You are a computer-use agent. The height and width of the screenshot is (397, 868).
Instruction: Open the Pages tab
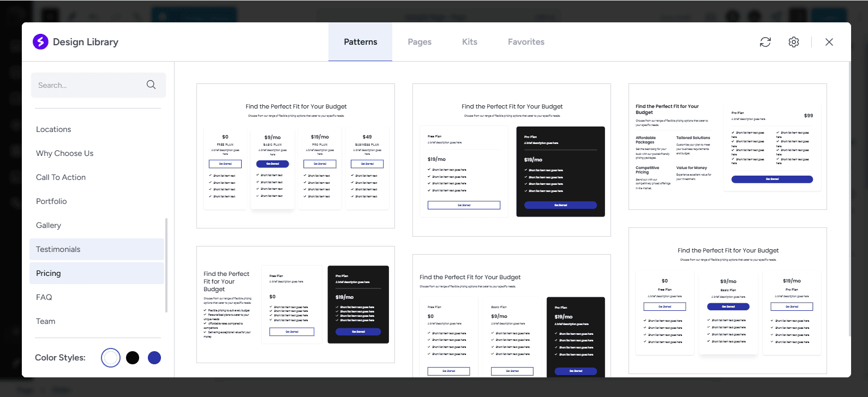(x=420, y=42)
